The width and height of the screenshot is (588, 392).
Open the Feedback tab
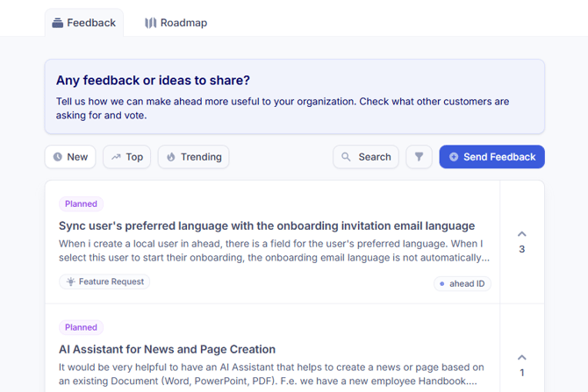tap(83, 23)
